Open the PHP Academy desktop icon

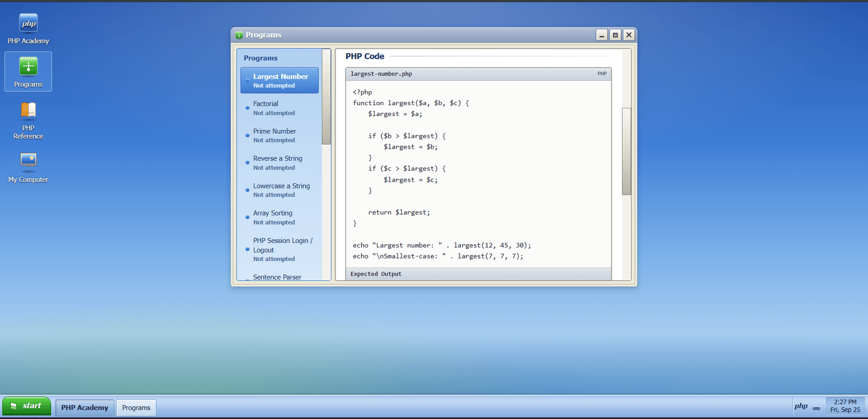(x=28, y=29)
